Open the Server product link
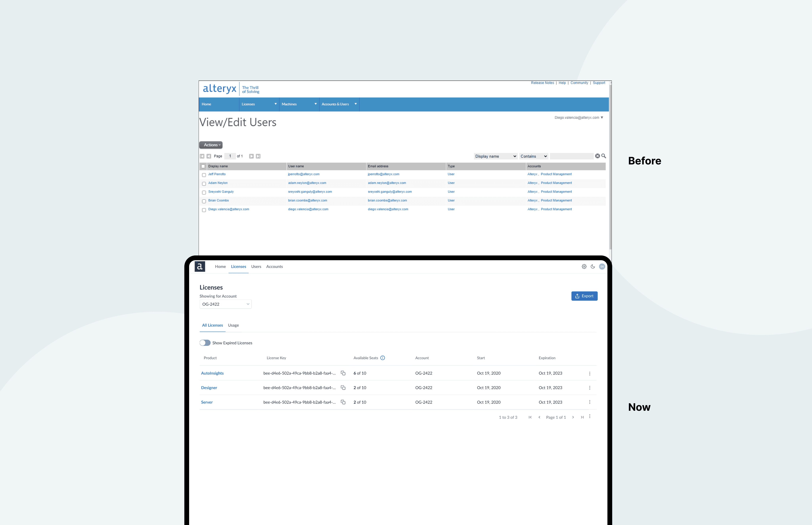 click(x=207, y=402)
